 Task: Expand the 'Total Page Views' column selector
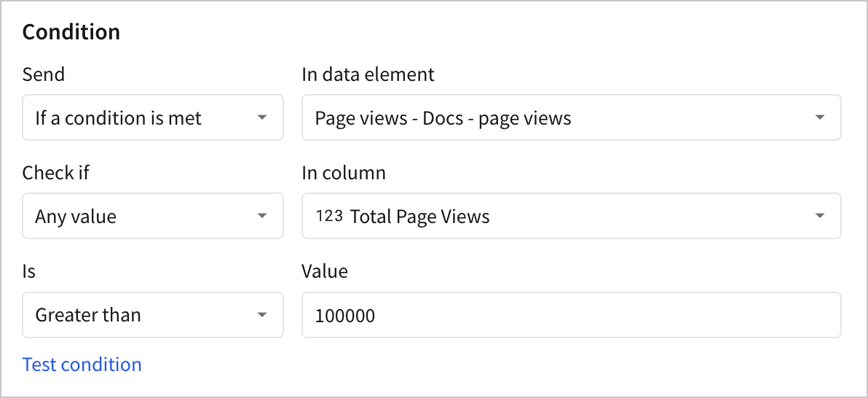(x=572, y=216)
